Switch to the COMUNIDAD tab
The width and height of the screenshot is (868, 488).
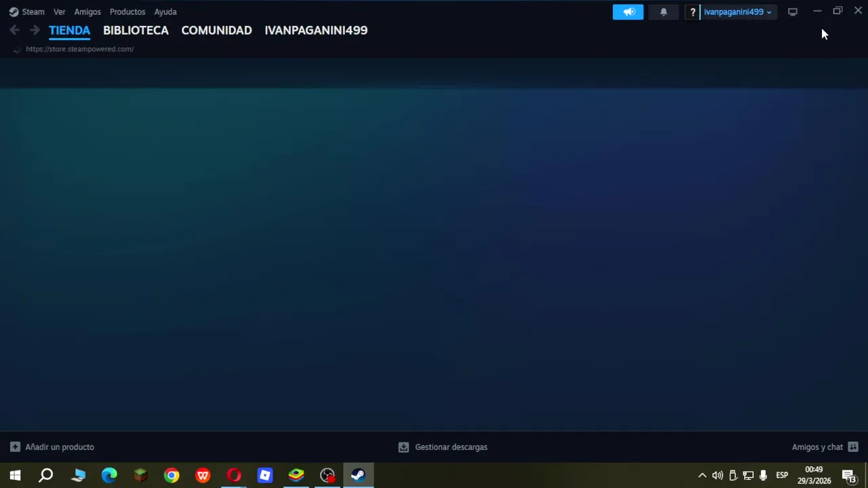pos(216,30)
